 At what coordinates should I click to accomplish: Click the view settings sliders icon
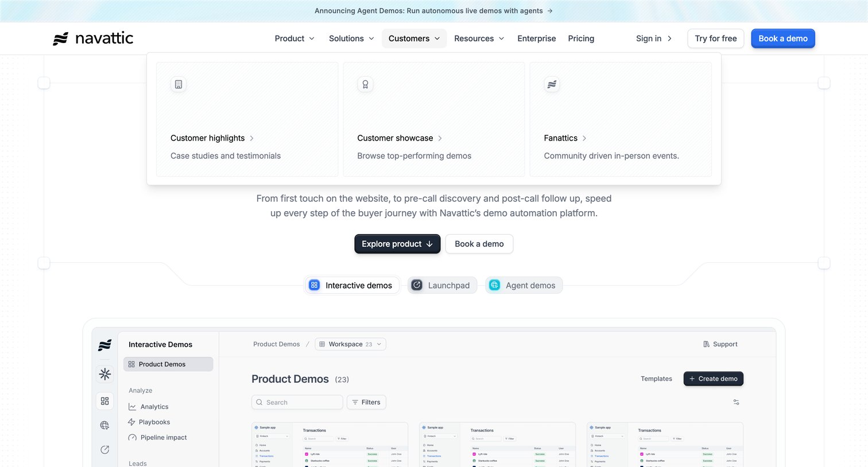[x=736, y=402]
